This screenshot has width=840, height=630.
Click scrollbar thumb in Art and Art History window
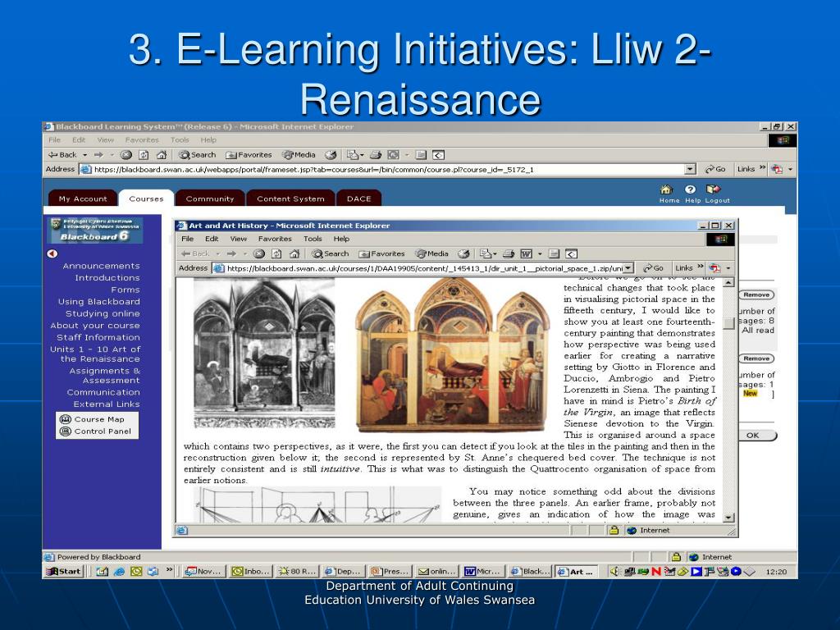click(x=728, y=323)
